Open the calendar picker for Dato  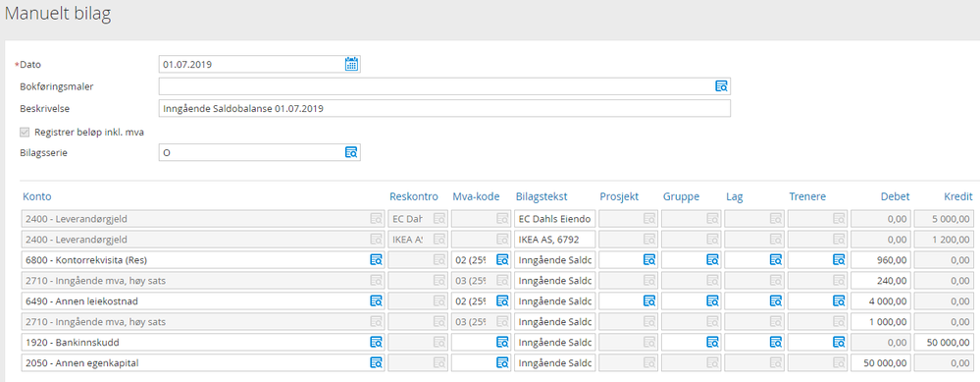click(351, 64)
